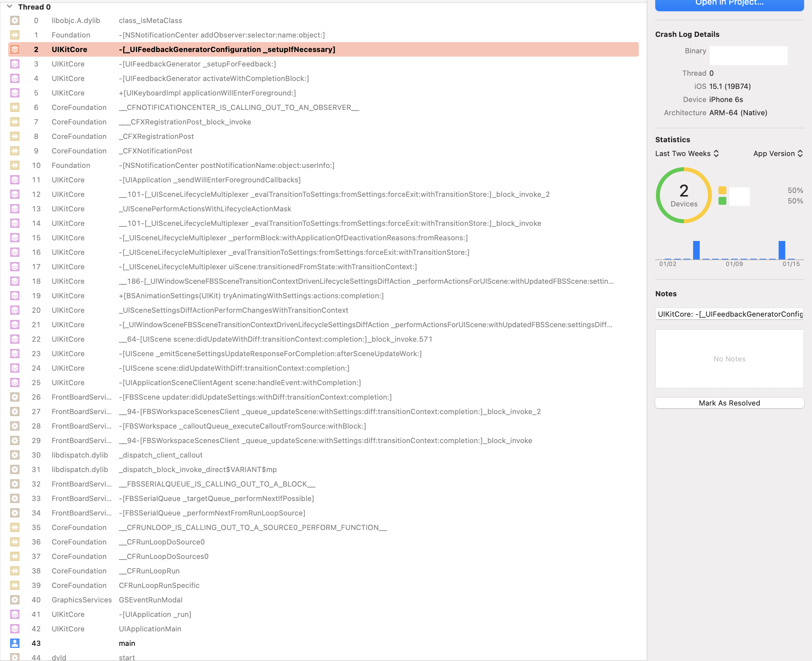Image resolution: width=812 pixels, height=661 pixels.
Task: Click highlighted UIKitCore icon on frame 2
Action: (15, 49)
